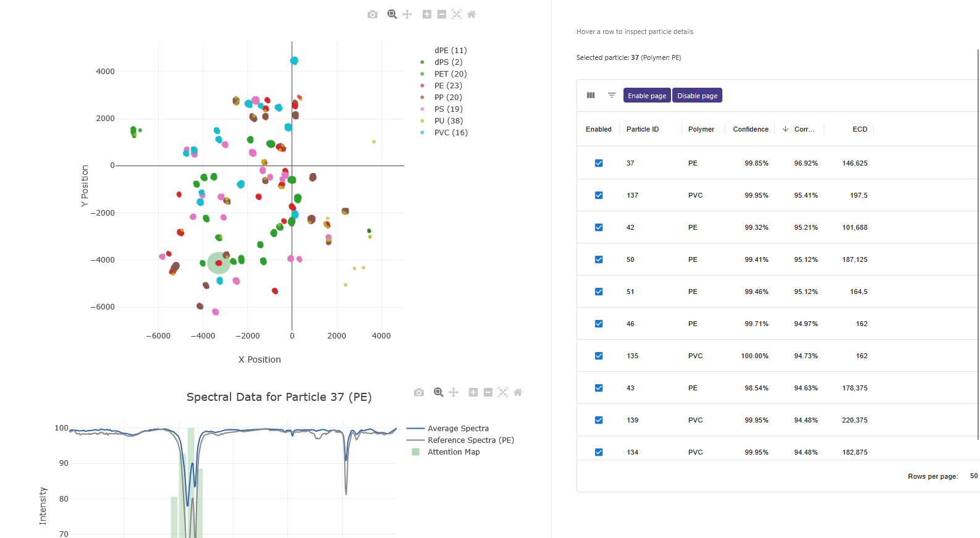This screenshot has width=980, height=538.
Task: Click Zoom in on scatter plot modebar
Action: coord(427,14)
